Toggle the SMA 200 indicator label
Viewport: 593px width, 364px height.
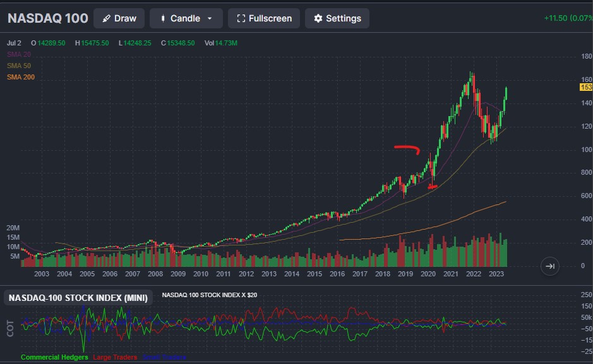[21, 77]
